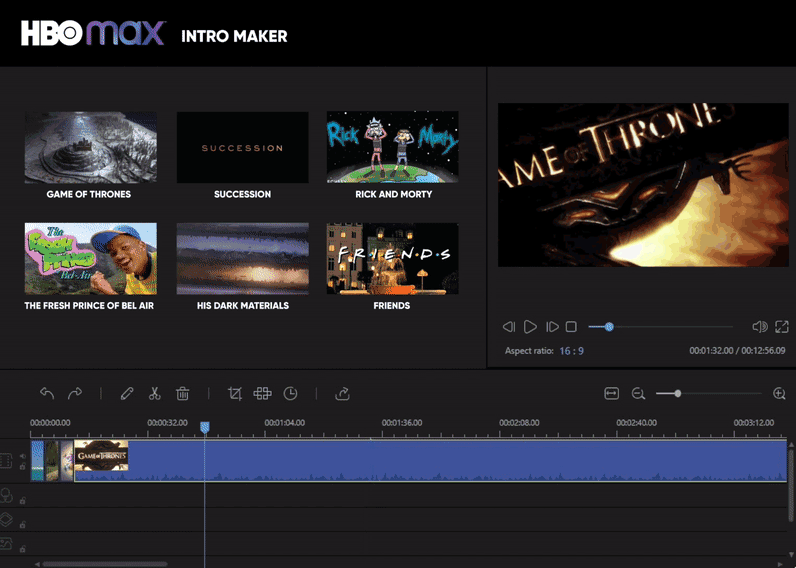Click the 00:02:08.00 ruler mark
The image size is (796, 568).
[519, 423]
